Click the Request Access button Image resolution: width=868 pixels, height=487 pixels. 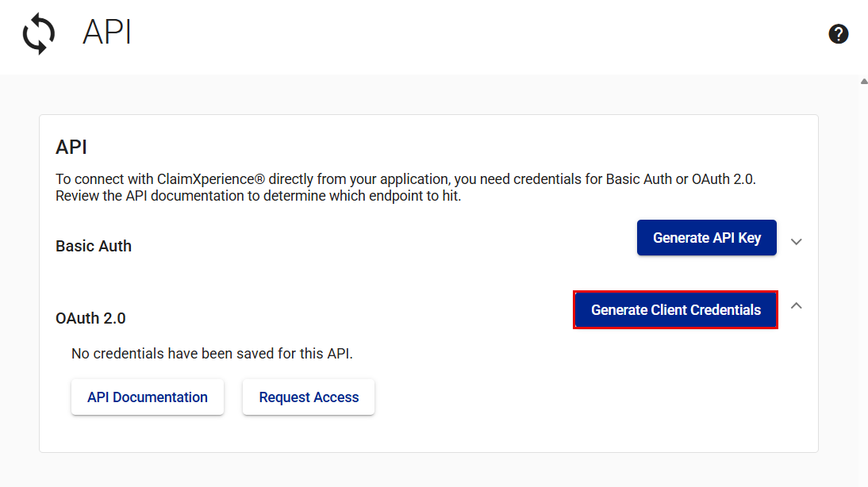309,397
